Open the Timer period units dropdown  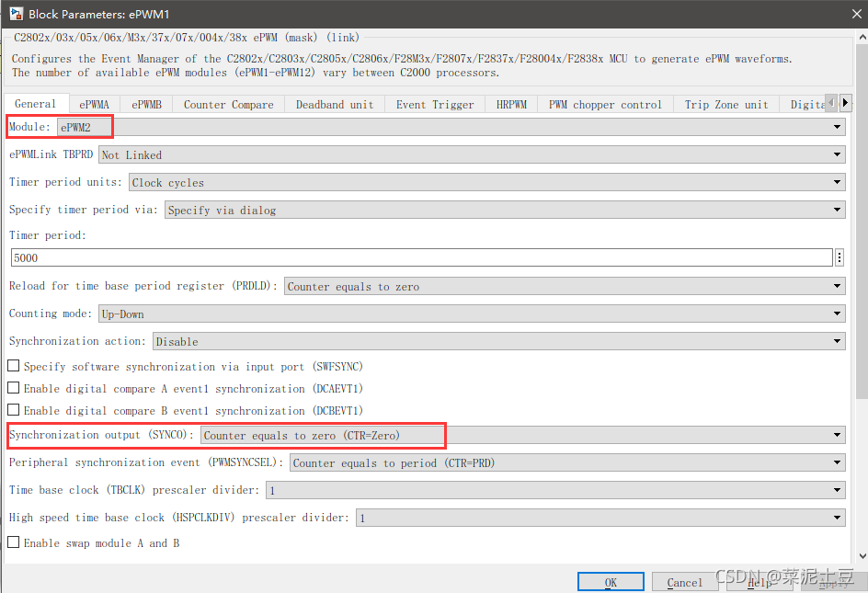click(835, 182)
